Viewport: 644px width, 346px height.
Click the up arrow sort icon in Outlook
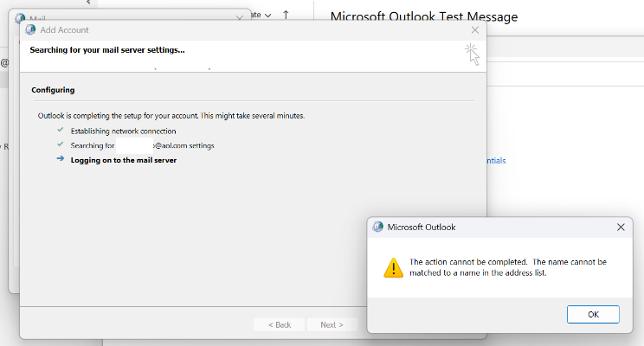(286, 15)
